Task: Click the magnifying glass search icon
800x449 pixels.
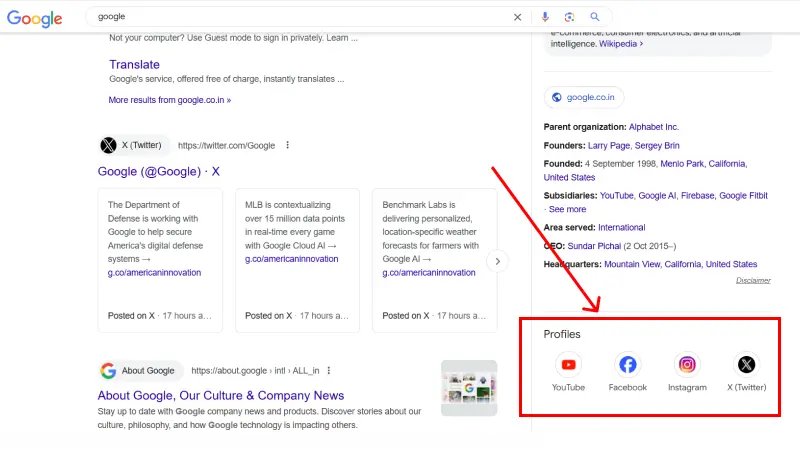Action: [x=595, y=17]
